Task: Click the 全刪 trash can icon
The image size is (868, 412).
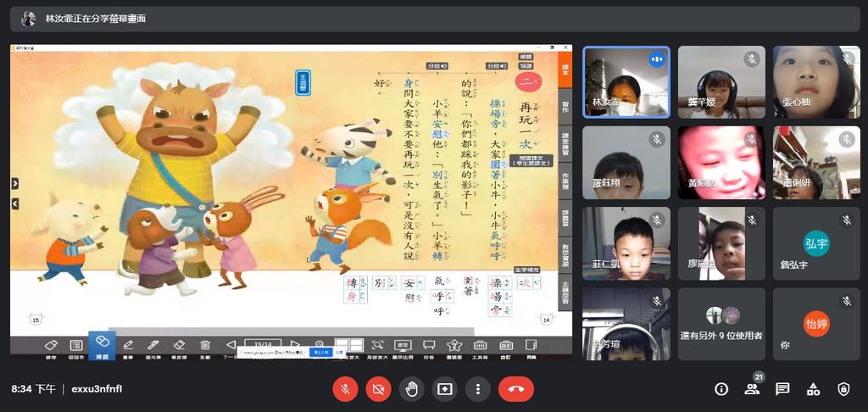Action: (x=205, y=347)
